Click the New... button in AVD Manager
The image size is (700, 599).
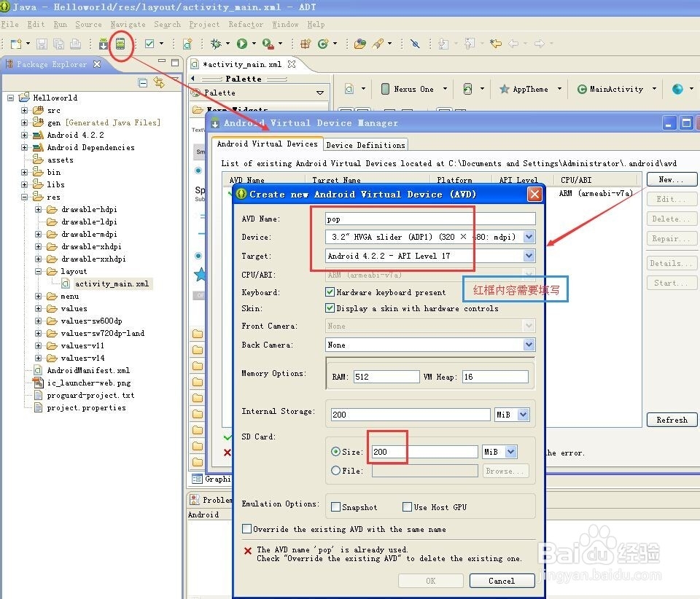pyautogui.click(x=671, y=179)
